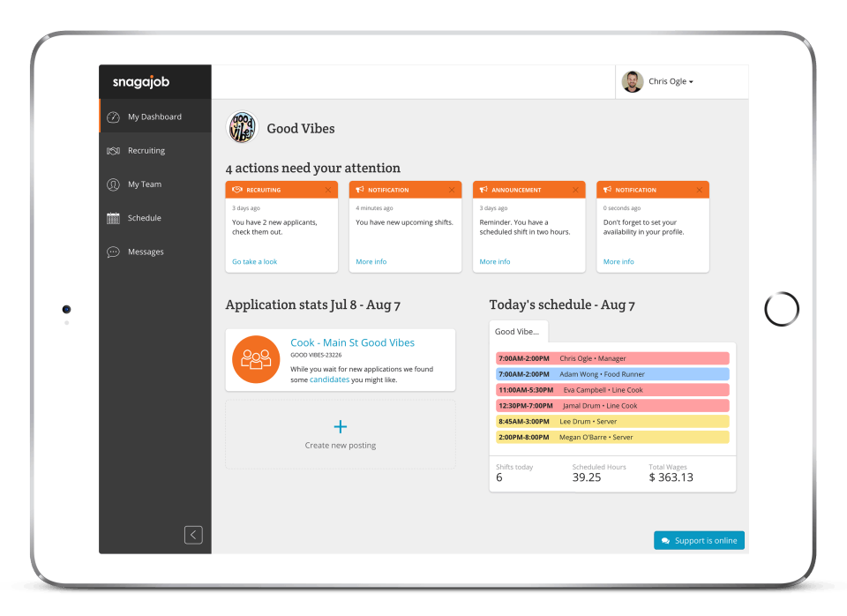847x616 pixels.
Task: Click megaphone icon on Announcement card
Action: tap(484, 190)
